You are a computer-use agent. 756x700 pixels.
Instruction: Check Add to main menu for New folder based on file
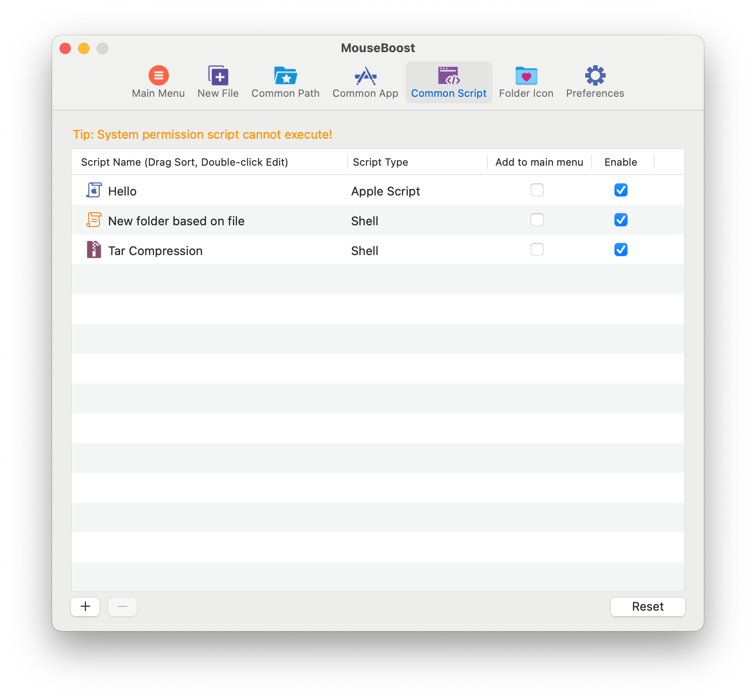point(537,220)
